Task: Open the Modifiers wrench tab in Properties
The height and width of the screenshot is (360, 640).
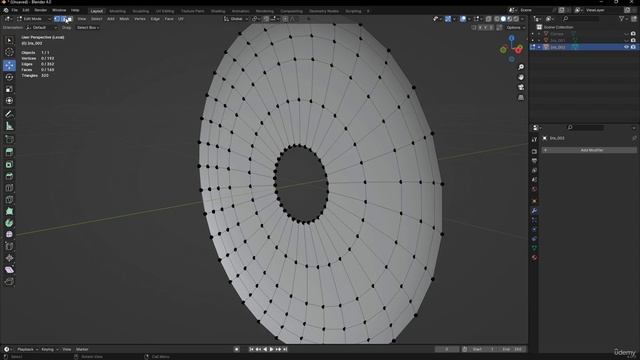Action: (x=534, y=211)
